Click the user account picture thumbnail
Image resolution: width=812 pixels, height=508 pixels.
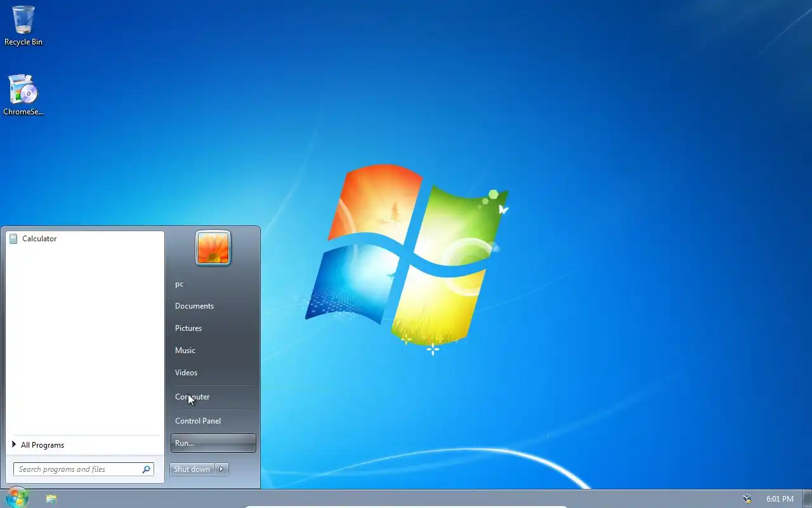click(x=213, y=248)
